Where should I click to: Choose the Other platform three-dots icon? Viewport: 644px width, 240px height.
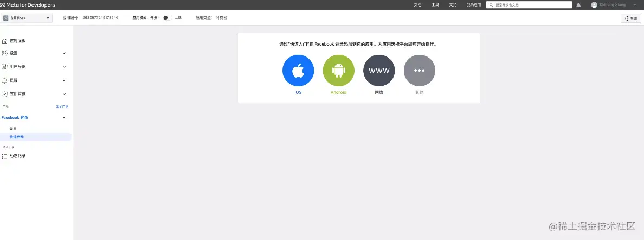coord(420,71)
